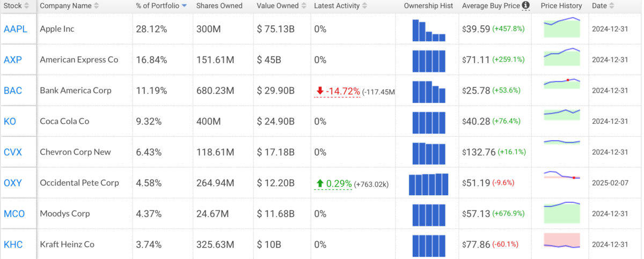Click BAC -14.72% latest activity value
644x259 pixels.
[342, 91]
